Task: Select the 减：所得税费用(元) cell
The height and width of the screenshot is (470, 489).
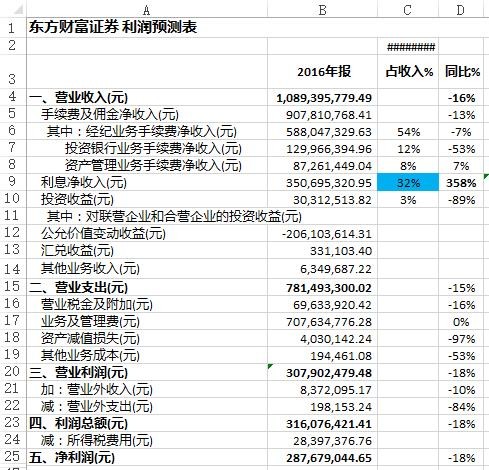Action: (x=147, y=440)
